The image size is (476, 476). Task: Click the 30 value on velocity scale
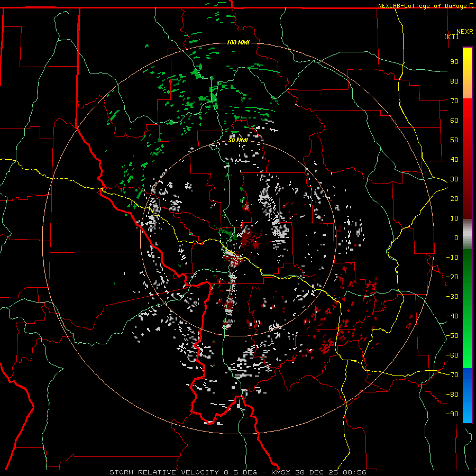[x=454, y=179]
